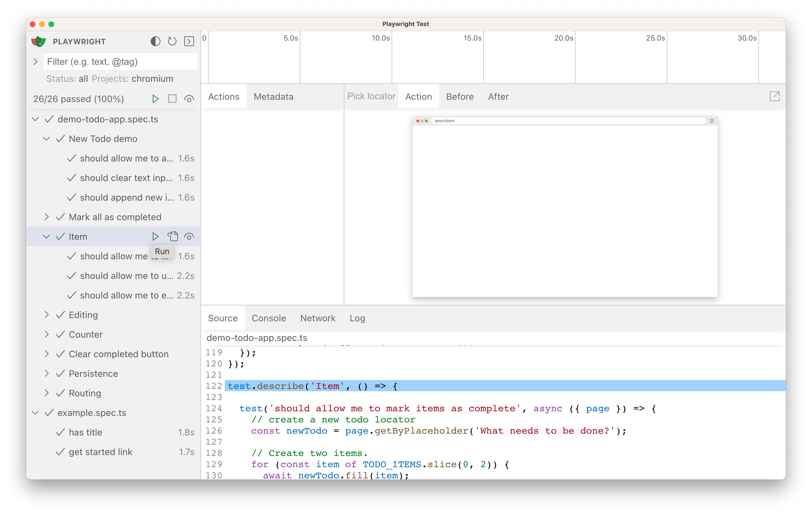Open the Action snapshot tab
The width and height of the screenshot is (812, 514).
click(x=418, y=96)
